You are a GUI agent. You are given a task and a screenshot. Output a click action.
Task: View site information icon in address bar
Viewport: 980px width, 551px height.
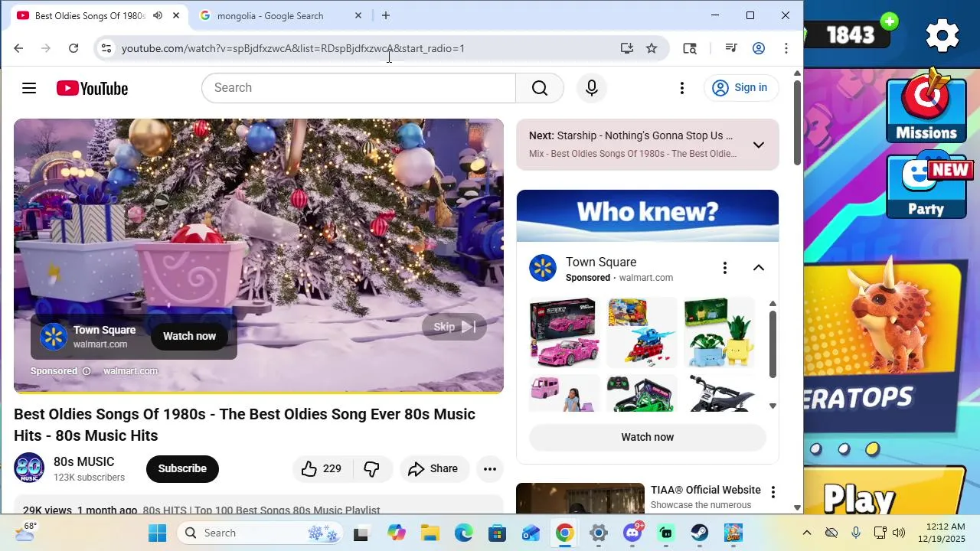tap(106, 48)
